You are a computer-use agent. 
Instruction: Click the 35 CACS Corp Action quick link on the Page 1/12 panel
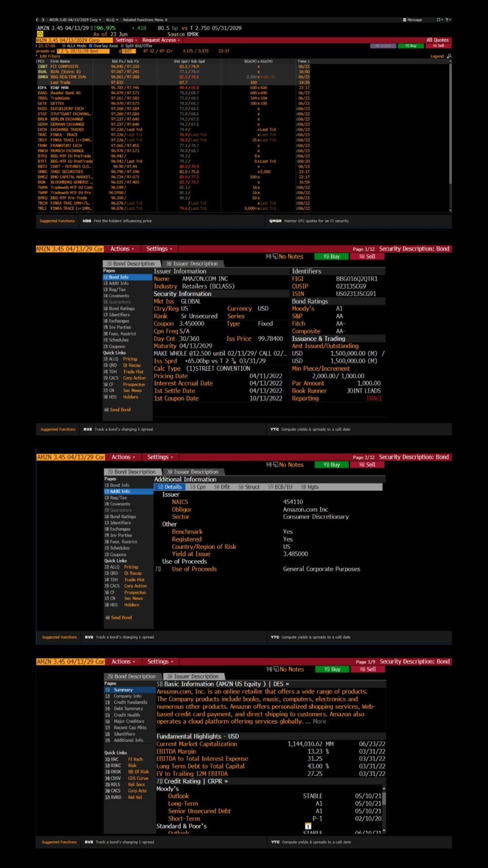coord(124,378)
